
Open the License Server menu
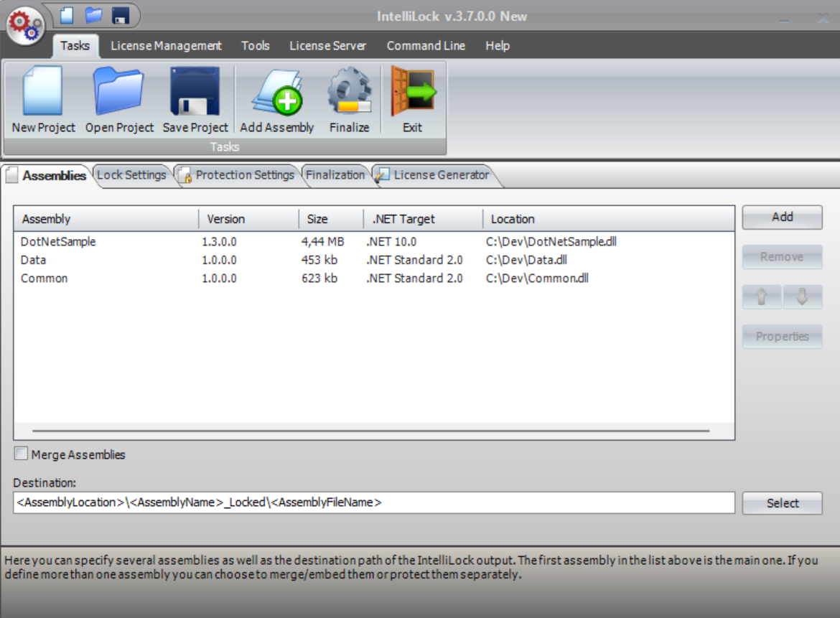pyautogui.click(x=328, y=46)
